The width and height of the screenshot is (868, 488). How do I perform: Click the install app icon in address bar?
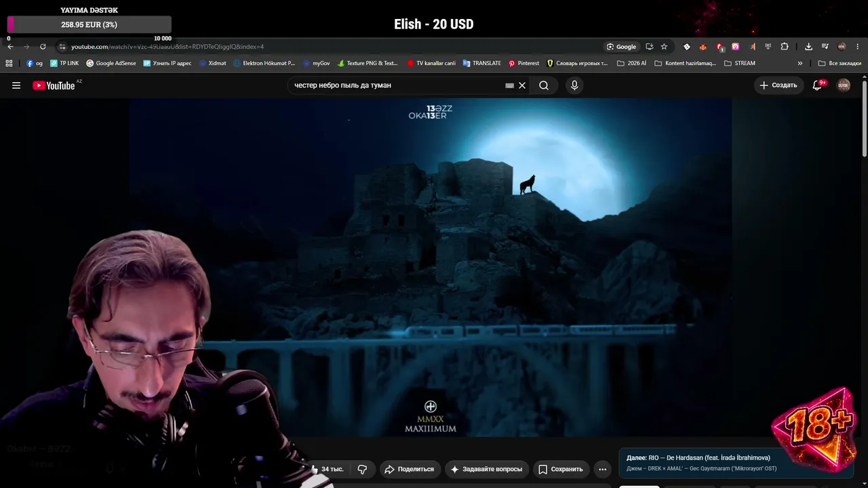pyautogui.click(x=650, y=47)
